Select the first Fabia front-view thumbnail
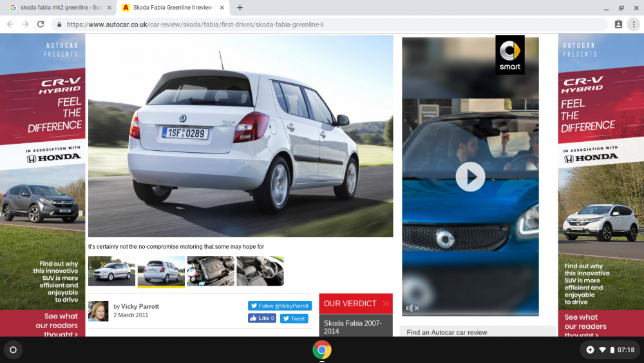 (111, 271)
